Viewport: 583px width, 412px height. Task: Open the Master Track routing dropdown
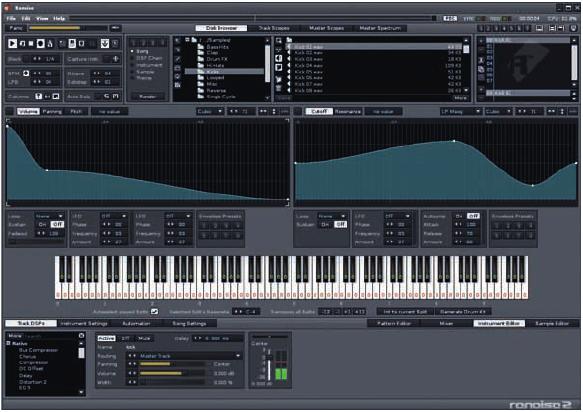click(185, 356)
